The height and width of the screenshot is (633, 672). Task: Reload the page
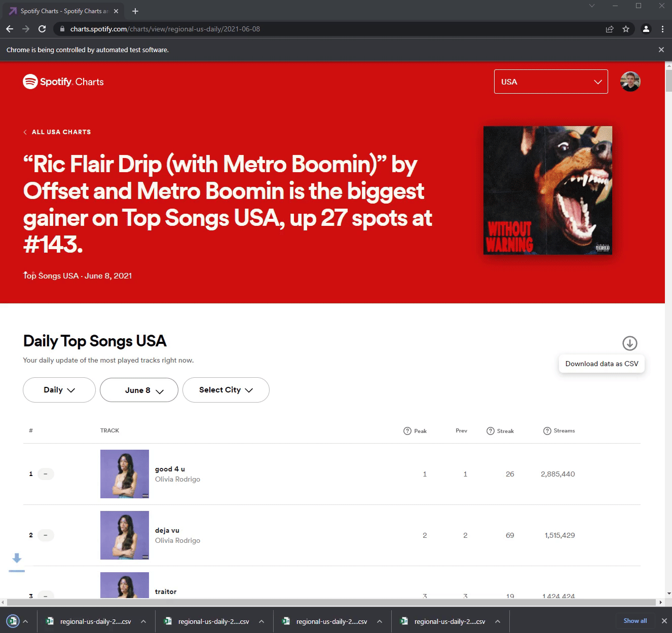[x=42, y=29]
